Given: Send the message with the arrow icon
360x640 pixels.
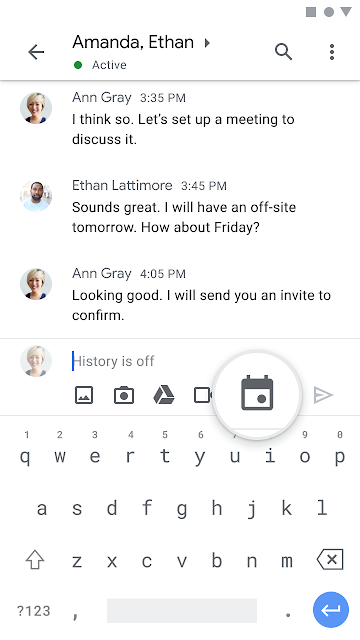Looking at the screenshot, I should [323, 395].
